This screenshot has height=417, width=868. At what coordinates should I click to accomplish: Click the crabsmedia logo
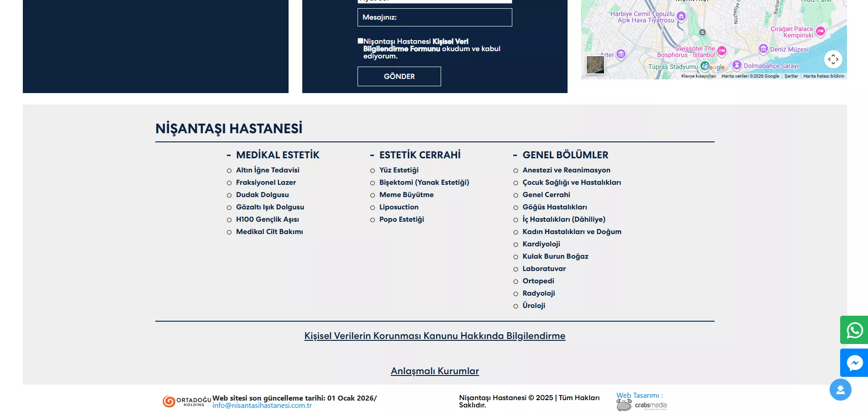click(x=642, y=405)
